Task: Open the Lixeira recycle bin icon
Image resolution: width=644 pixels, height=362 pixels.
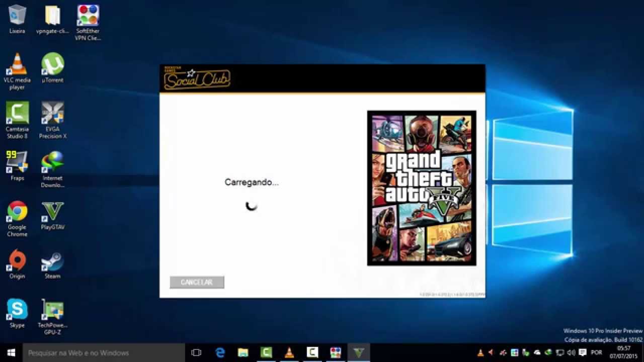Action: pos(17,20)
